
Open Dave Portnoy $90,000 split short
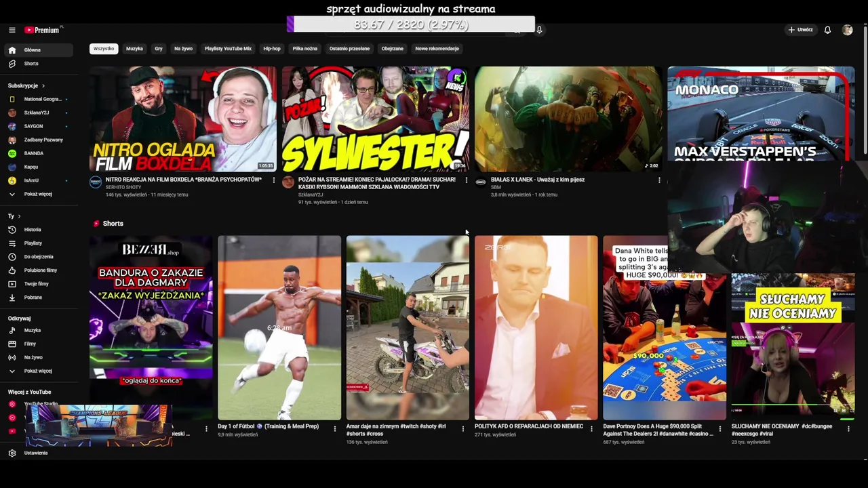[x=665, y=328]
